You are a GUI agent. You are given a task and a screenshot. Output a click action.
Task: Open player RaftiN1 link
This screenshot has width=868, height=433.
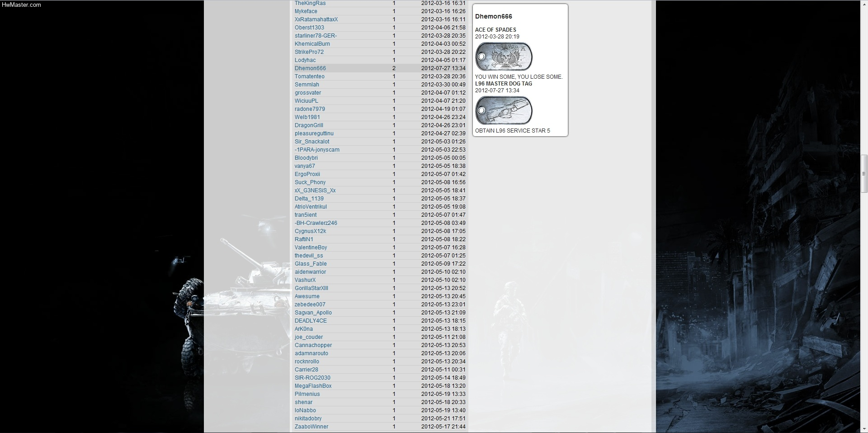click(304, 239)
